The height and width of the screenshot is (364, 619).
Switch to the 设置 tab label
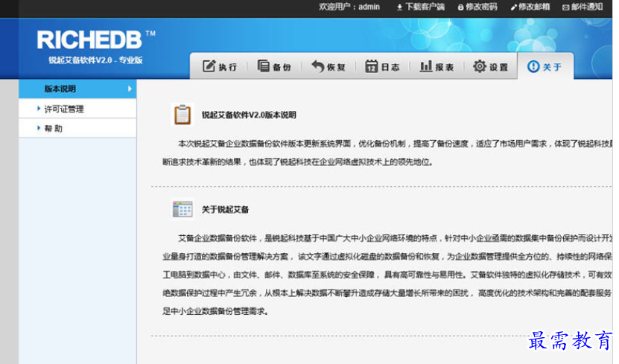(x=498, y=67)
